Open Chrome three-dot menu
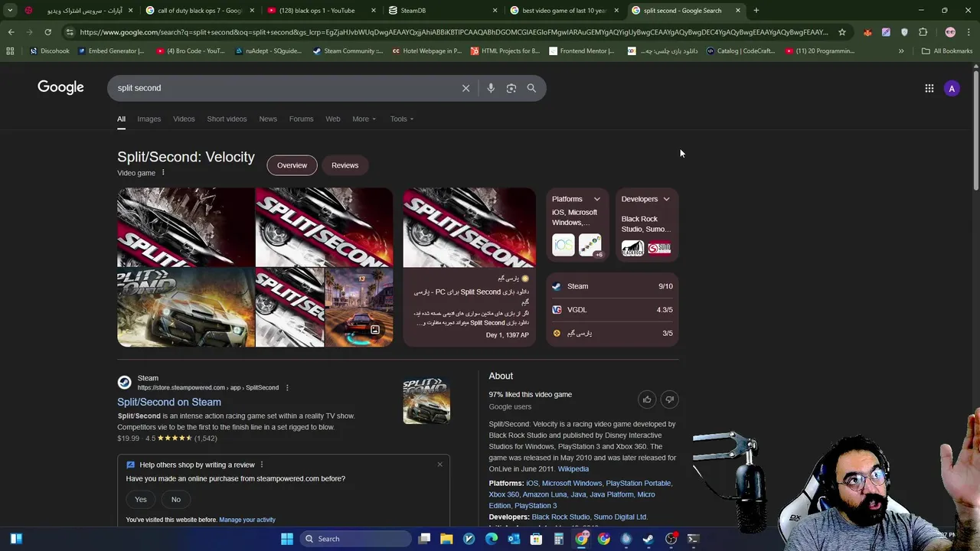980x551 pixels. 969,32
